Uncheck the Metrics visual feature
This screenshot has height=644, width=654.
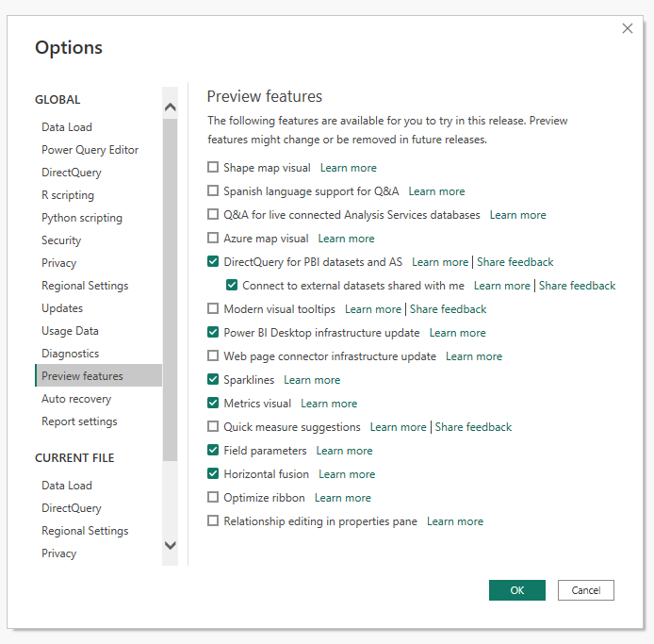213,404
